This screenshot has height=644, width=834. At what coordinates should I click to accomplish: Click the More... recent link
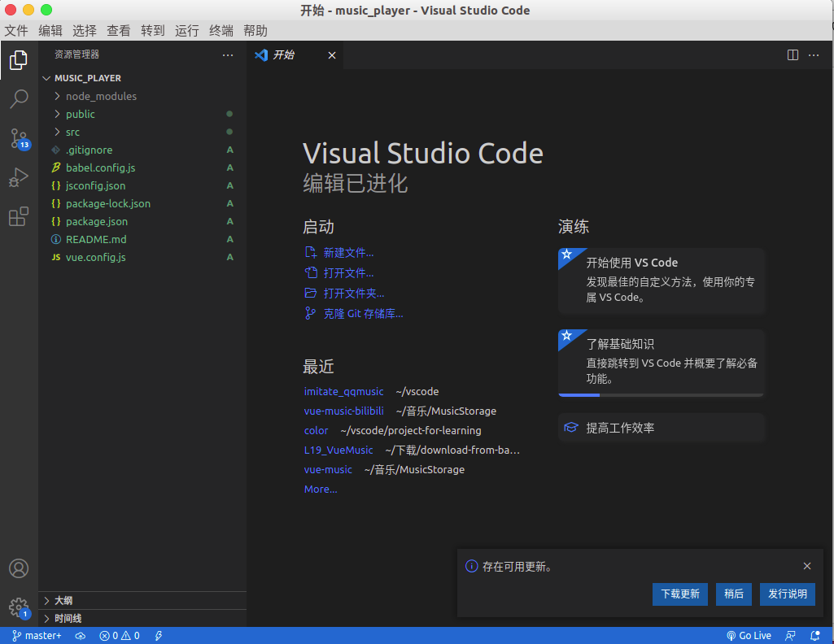tap(321, 490)
